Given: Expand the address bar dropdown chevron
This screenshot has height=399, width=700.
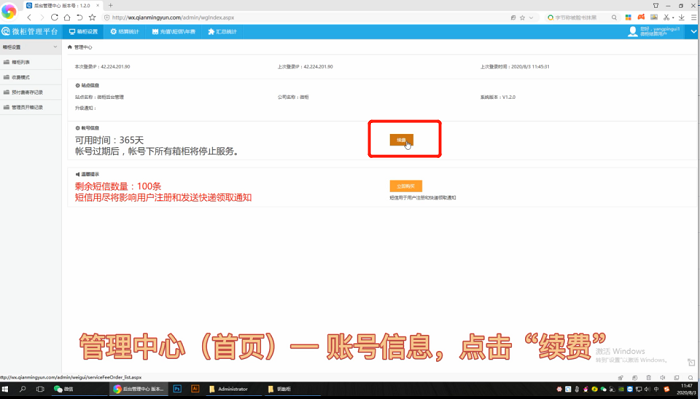Looking at the screenshot, I should tap(531, 17).
